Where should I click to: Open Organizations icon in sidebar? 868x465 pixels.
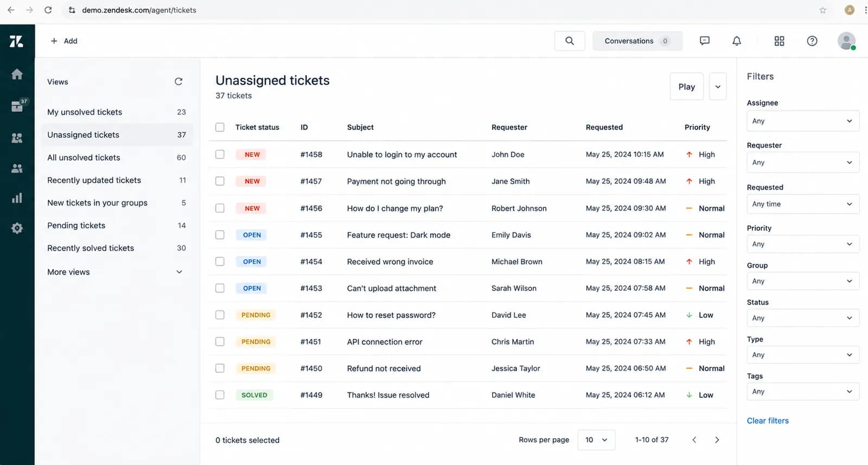17,168
